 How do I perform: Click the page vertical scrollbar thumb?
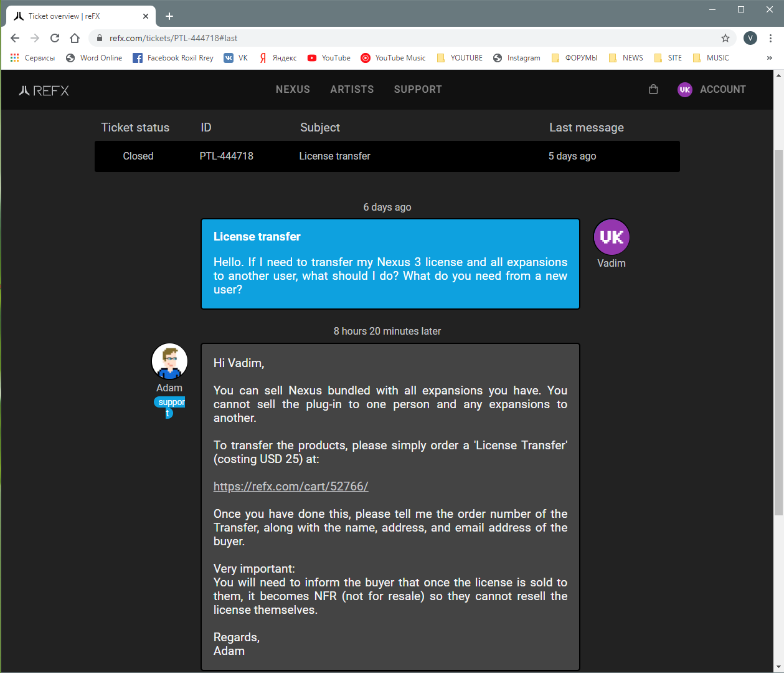click(x=778, y=333)
